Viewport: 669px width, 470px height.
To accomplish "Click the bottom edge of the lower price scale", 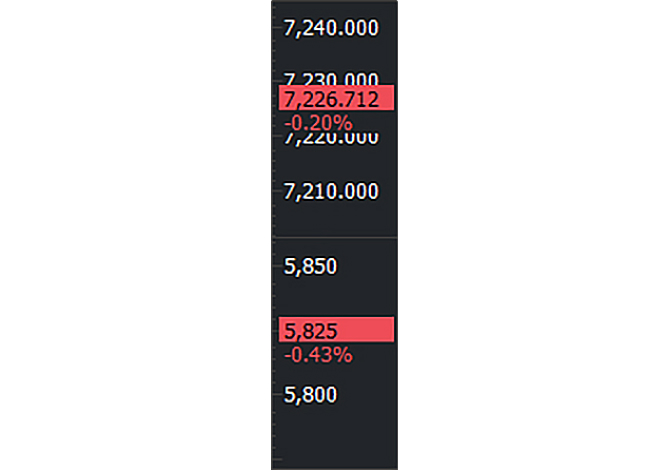I will point(335,465).
